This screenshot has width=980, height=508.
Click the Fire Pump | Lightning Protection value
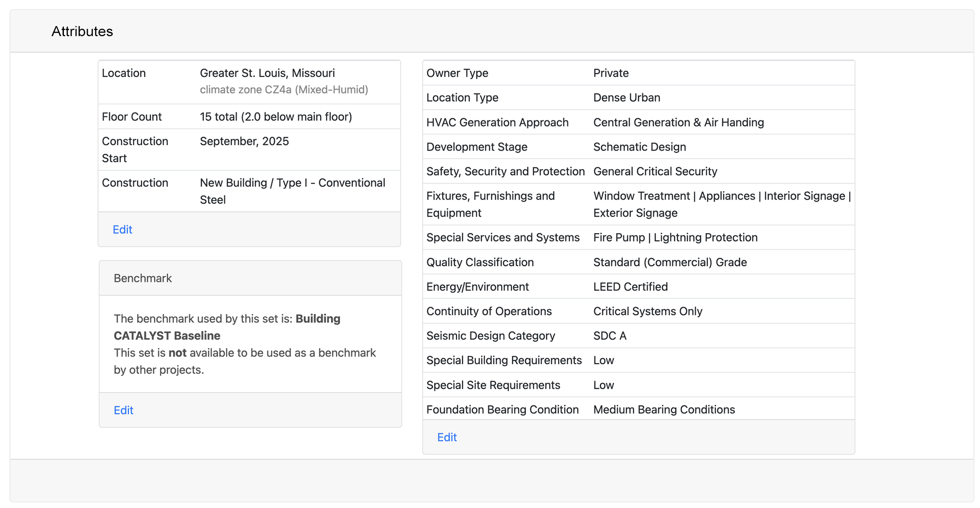[x=675, y=237]
